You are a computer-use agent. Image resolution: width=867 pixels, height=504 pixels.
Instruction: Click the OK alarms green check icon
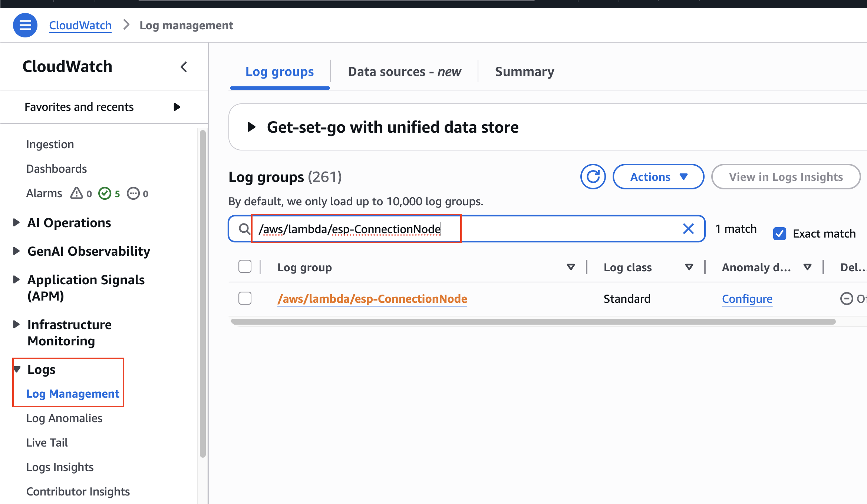[x=105, y=193]
